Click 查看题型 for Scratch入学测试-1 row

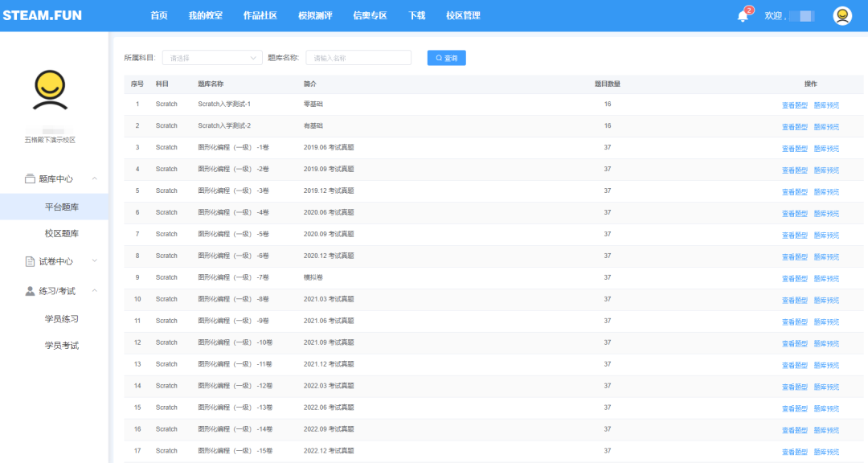pyautogui.click(x=794, y=105)
